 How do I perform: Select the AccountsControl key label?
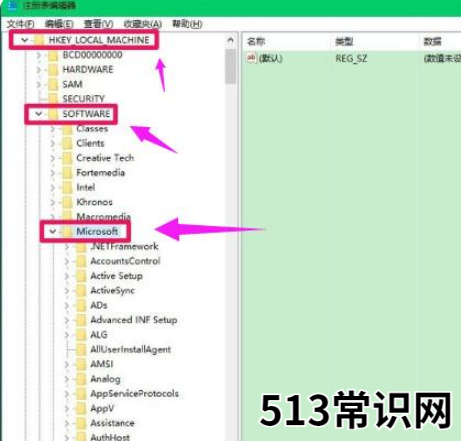125,261
